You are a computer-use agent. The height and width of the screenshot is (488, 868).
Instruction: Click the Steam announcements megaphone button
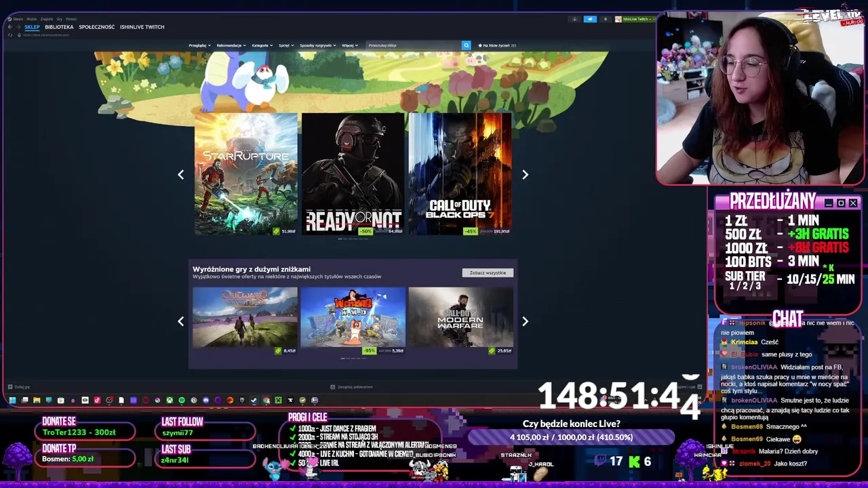[590, 19]
